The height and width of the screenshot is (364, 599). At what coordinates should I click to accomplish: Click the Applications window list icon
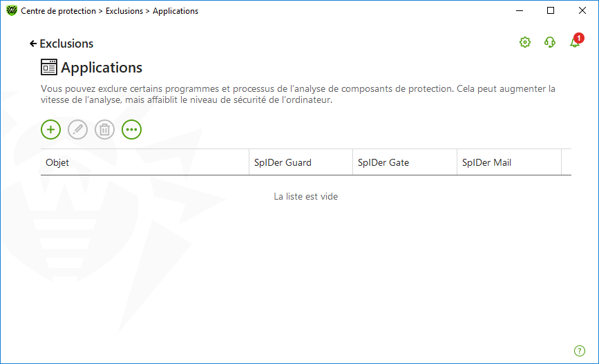click(49, 67)
